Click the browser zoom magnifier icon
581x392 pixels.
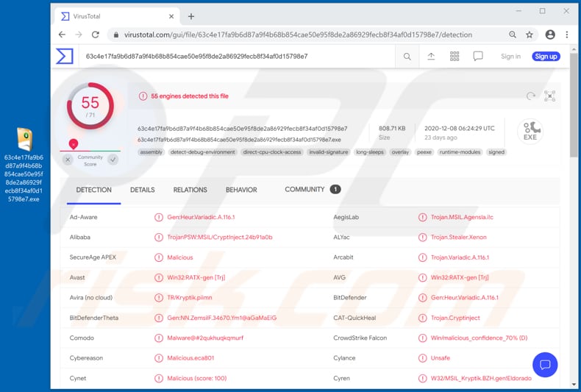click(x=513, y=35)
